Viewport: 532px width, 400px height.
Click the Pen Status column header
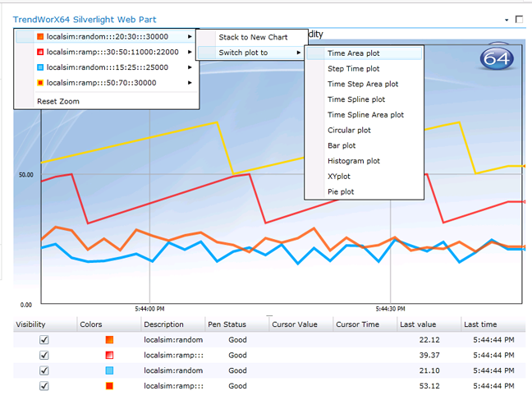237,324
